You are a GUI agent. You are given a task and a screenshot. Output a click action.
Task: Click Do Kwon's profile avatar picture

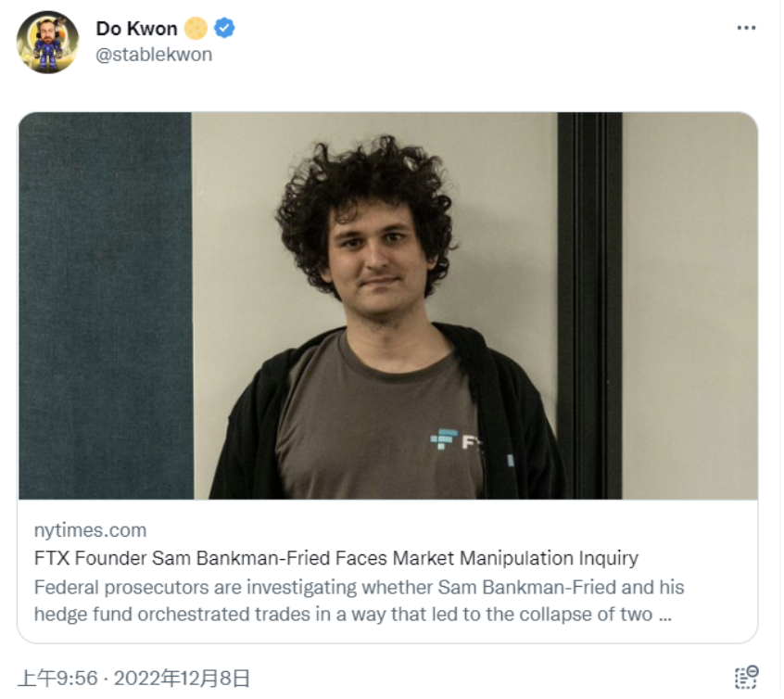[48, 42]
